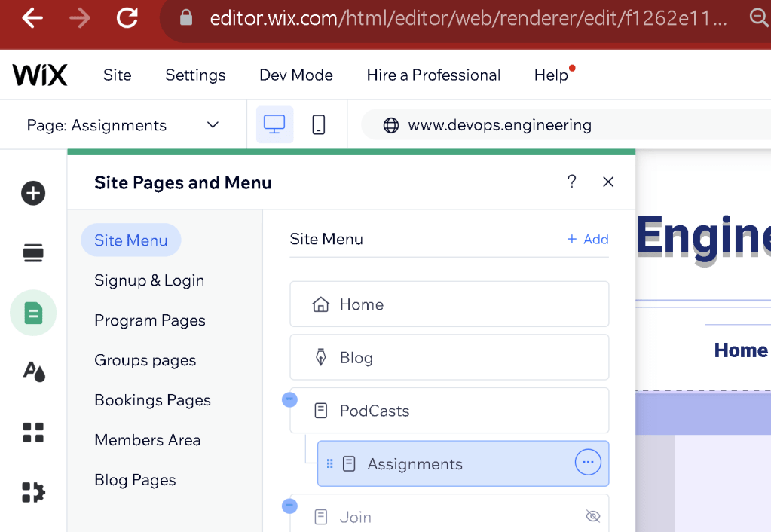The width and height of the screenshot is (771, 532).
Task: Select Groups pages tab
Action: pyautogui.click(x=145, y=360)
